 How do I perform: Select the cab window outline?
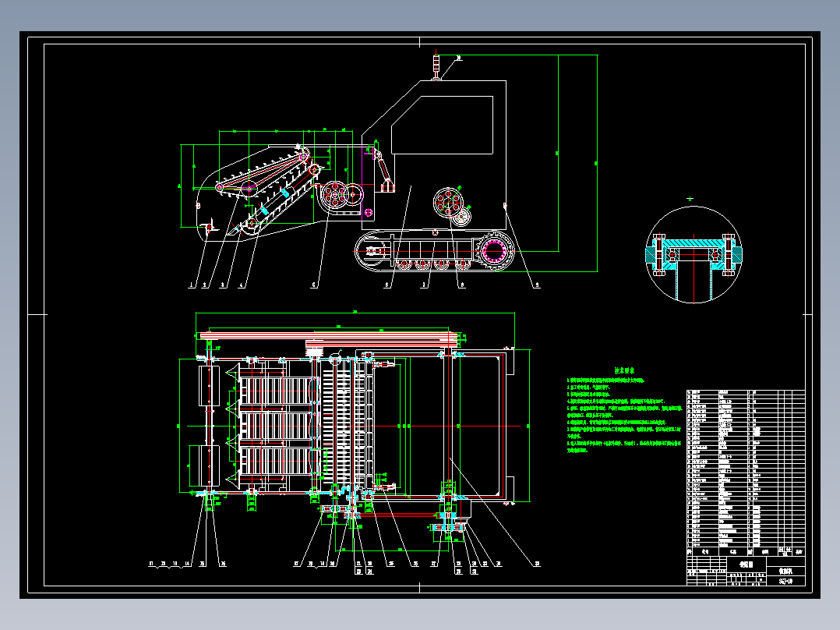[442, 125]
